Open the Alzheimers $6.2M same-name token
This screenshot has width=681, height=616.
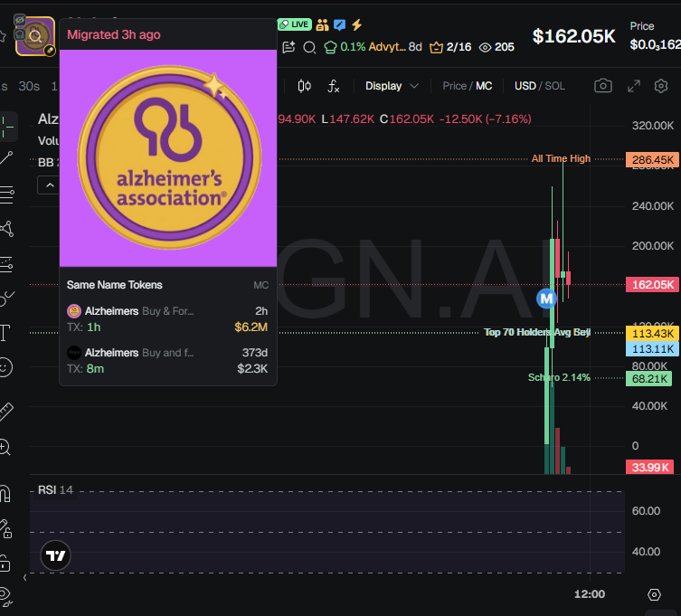(x=167, y=319)
